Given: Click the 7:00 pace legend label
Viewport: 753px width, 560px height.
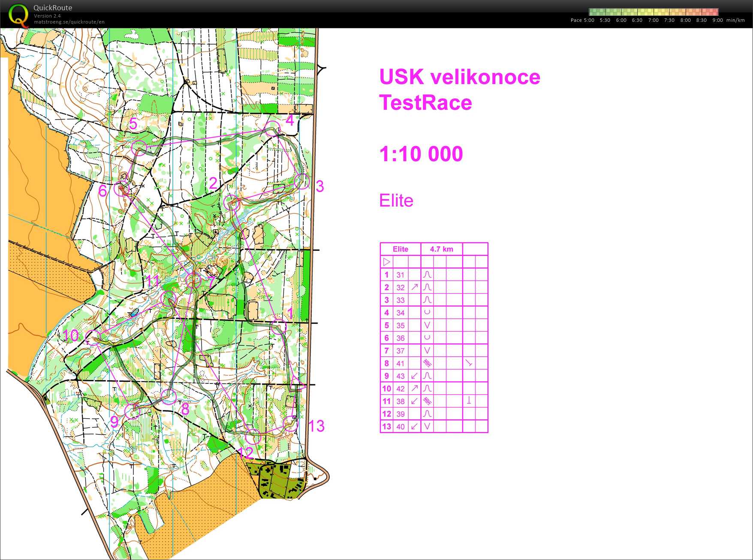Looking at the screenshot, I should tap(653, 20).
